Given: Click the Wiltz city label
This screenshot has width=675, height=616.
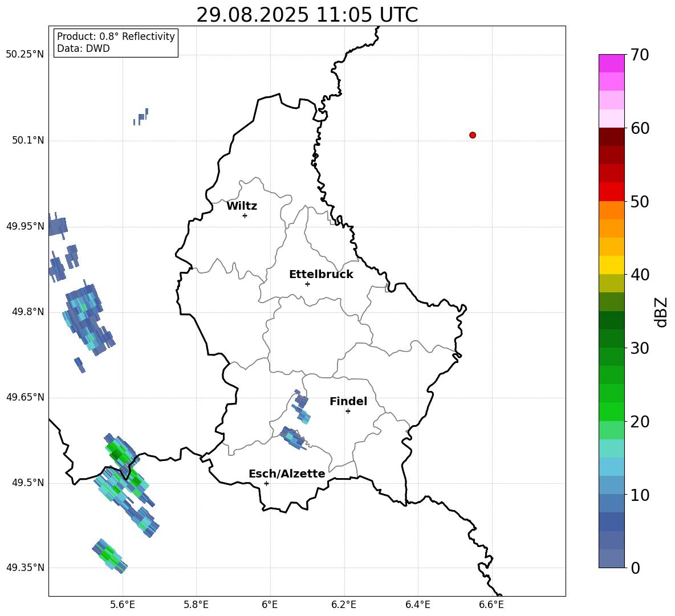Looking at the screenshot, I should (x=242, y=206).
